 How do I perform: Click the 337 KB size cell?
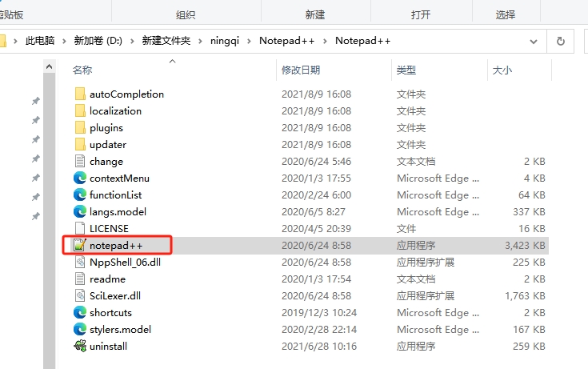pyautogui.click(x=529, y=212)
